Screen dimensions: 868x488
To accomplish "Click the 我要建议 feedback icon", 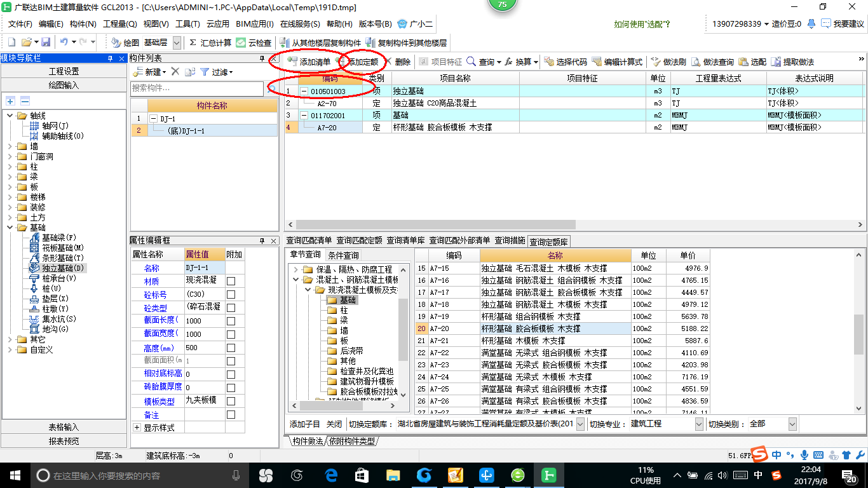I will (826, 24).
